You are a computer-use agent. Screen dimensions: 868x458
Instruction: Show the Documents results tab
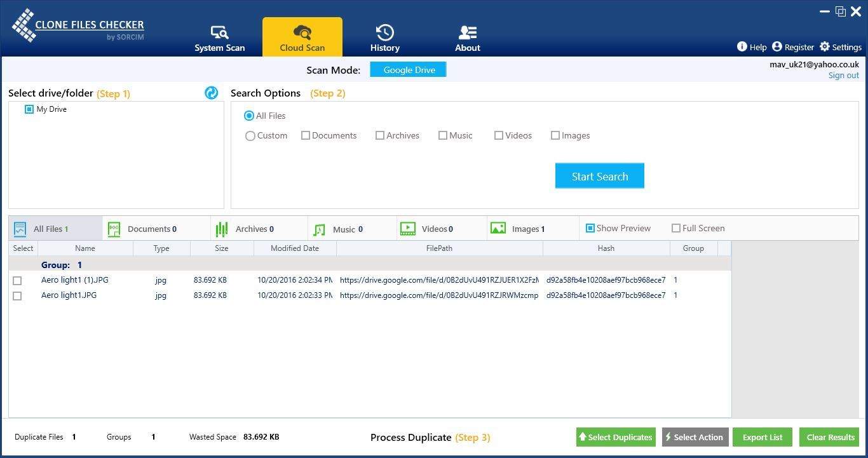[156, 229]
